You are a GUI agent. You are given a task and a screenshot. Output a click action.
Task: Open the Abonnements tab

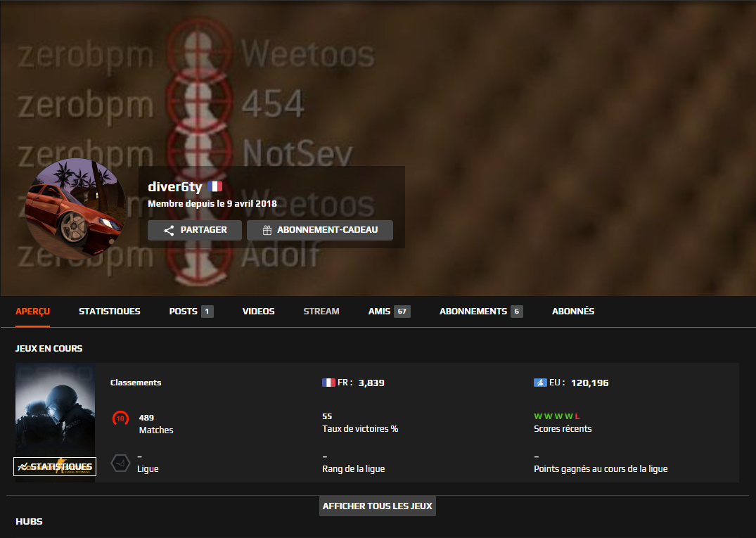481,312
